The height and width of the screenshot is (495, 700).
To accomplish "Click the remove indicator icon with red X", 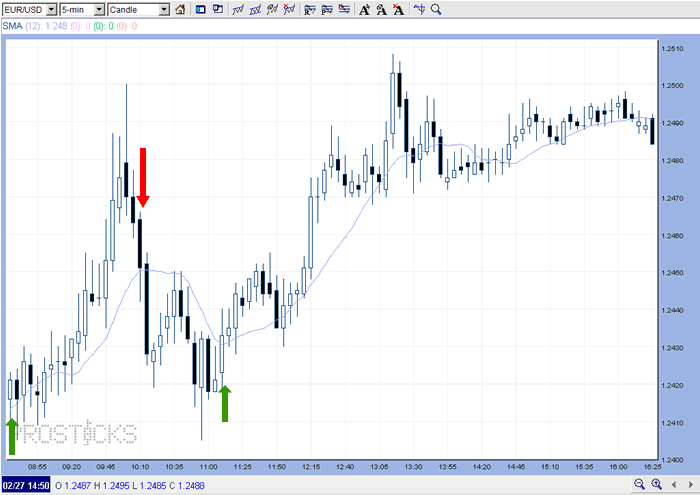I will [x=289, y=10].
